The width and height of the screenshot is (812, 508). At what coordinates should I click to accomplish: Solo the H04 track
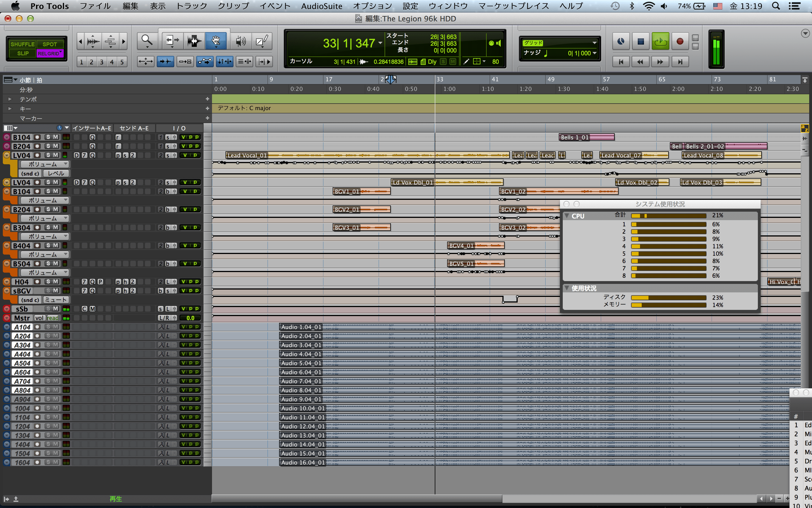48,282
